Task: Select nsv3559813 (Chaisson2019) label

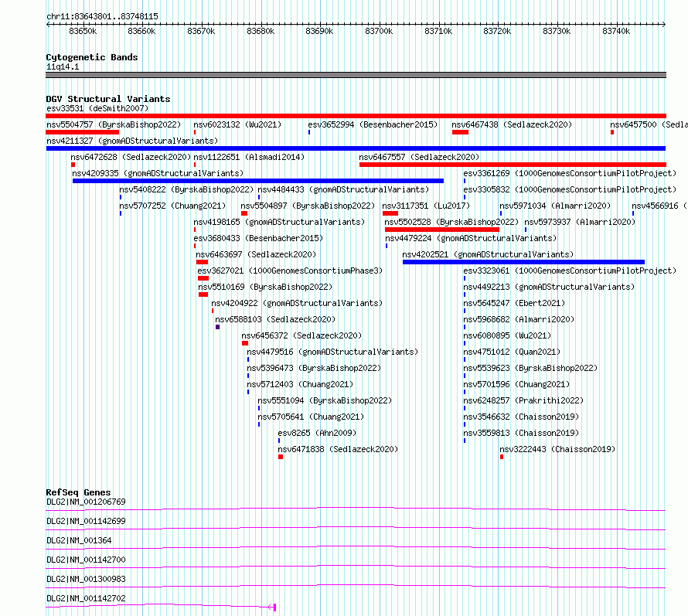Action: (521, 433)
